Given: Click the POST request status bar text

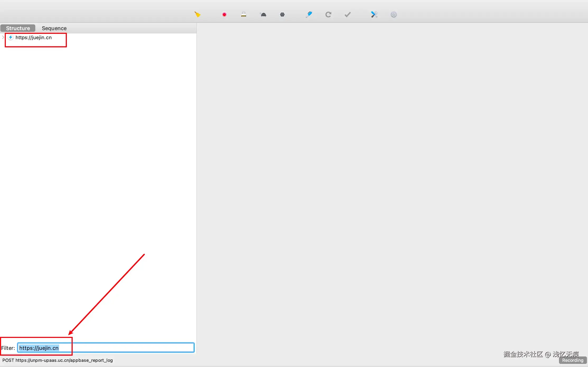Looking at the screenshot, I should 58,360.
